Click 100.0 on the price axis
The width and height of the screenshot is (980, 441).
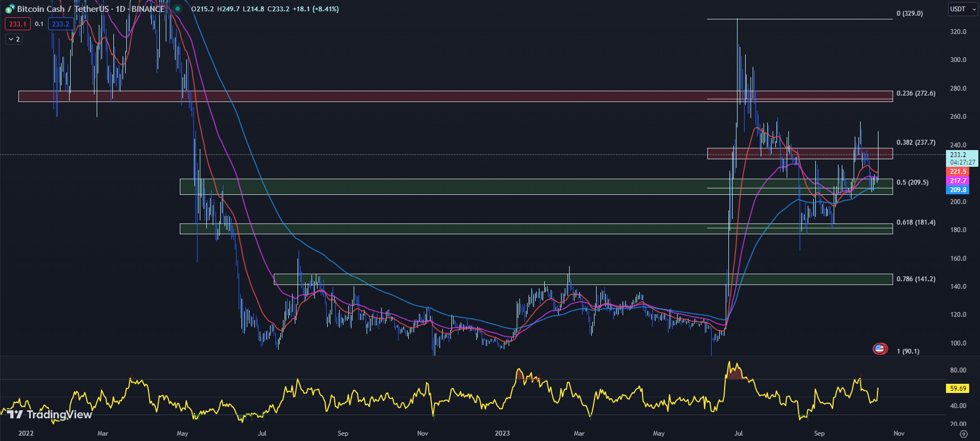click(x=958, y=343)
